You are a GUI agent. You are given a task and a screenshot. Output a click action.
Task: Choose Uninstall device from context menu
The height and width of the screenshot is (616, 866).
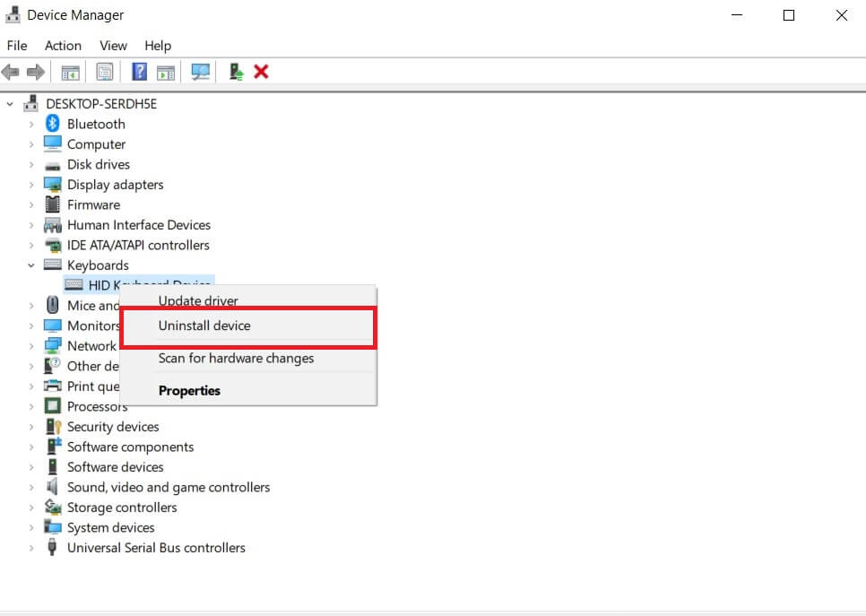pos(248,326)
